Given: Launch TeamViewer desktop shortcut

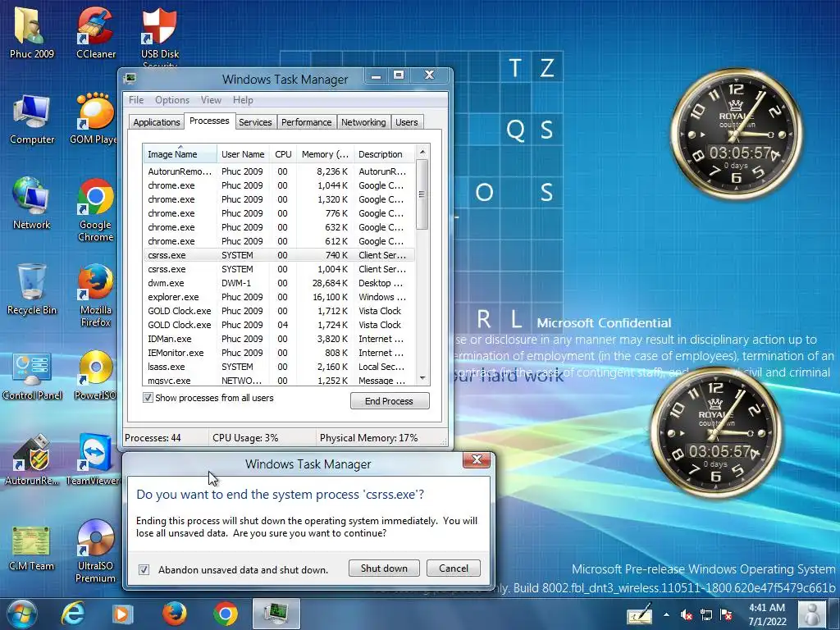Looking at the screenshot, I should (94, 459).
